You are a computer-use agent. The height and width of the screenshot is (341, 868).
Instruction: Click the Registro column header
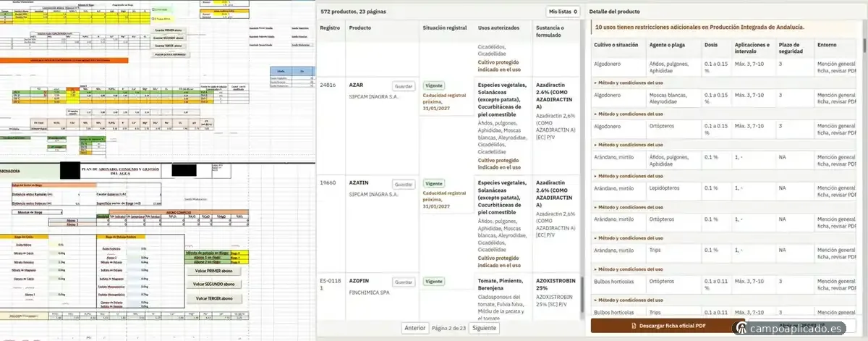tap(330, 28)
